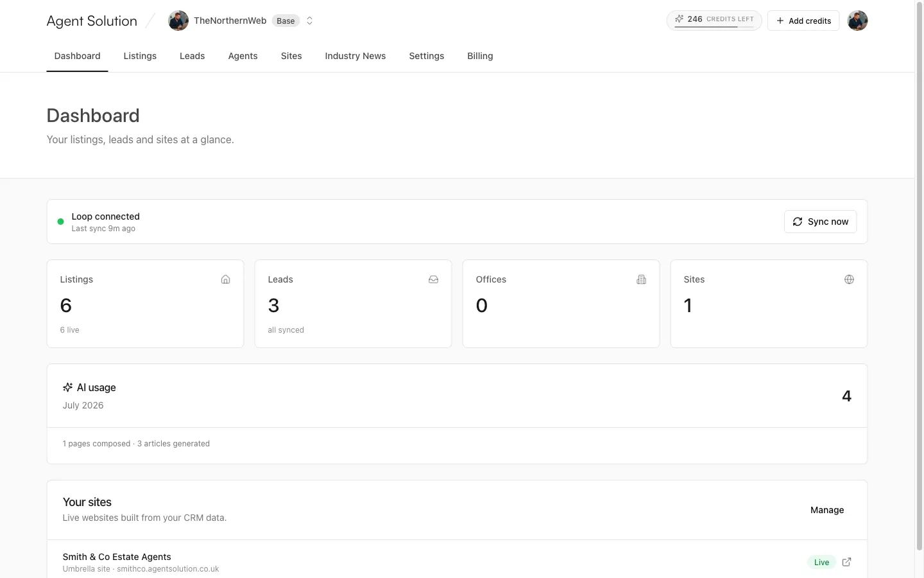Open the Industry News tab
924x578 pixels.
click(355, 56)
